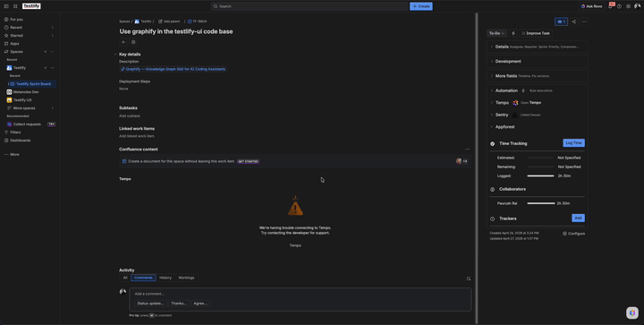Click Add subtask

click(x=130, y=115)
